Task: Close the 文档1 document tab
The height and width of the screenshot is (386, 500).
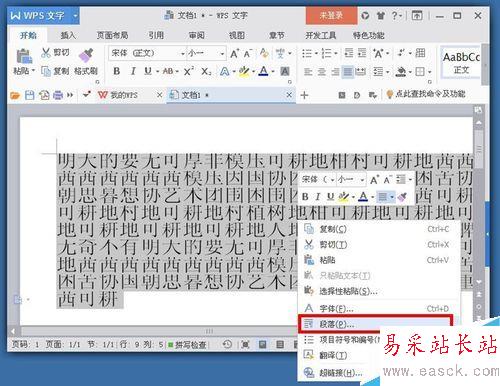Action: coord(289,95)
